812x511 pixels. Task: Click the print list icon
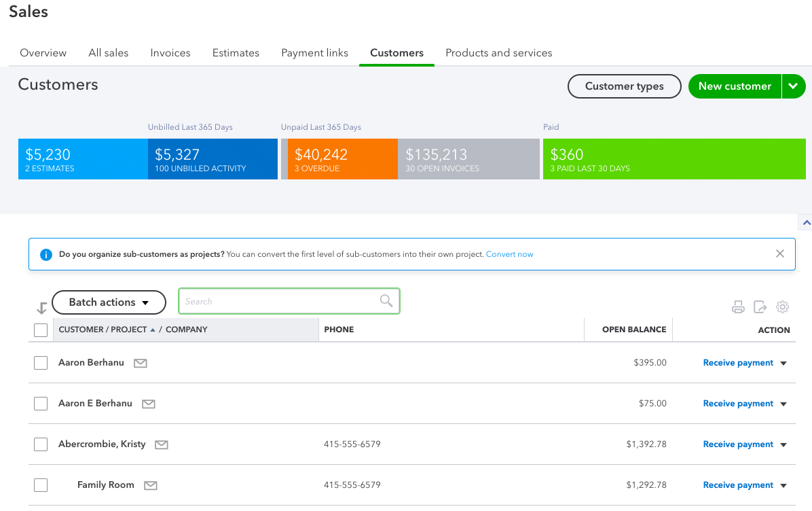tap(738, 307)
